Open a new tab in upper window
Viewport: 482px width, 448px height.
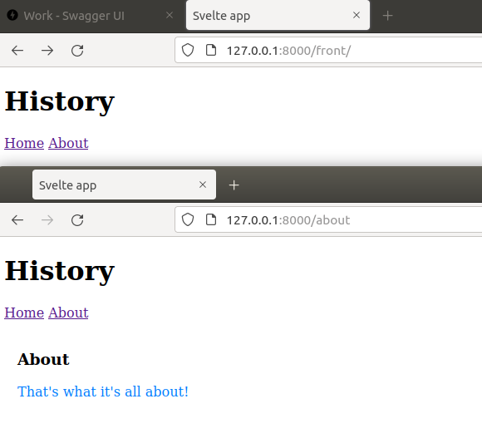[387, 15]
